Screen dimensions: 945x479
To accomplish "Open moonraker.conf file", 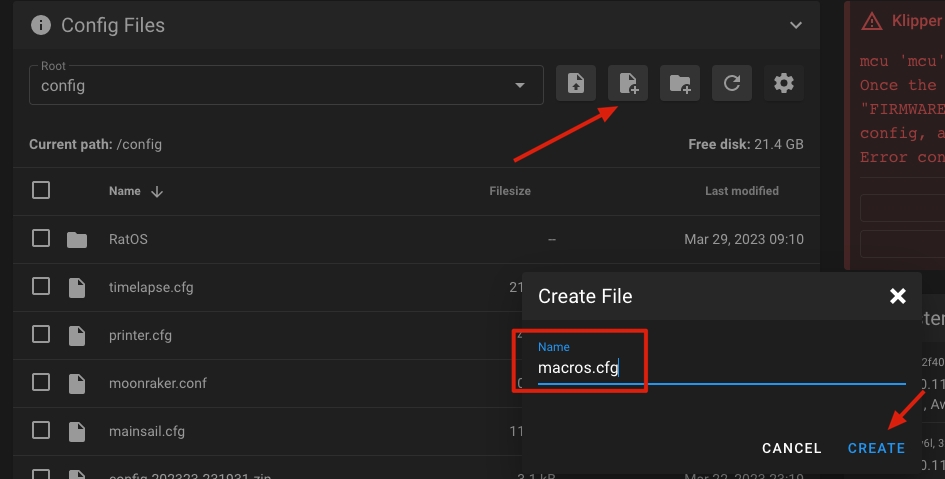I will point(158,383).
